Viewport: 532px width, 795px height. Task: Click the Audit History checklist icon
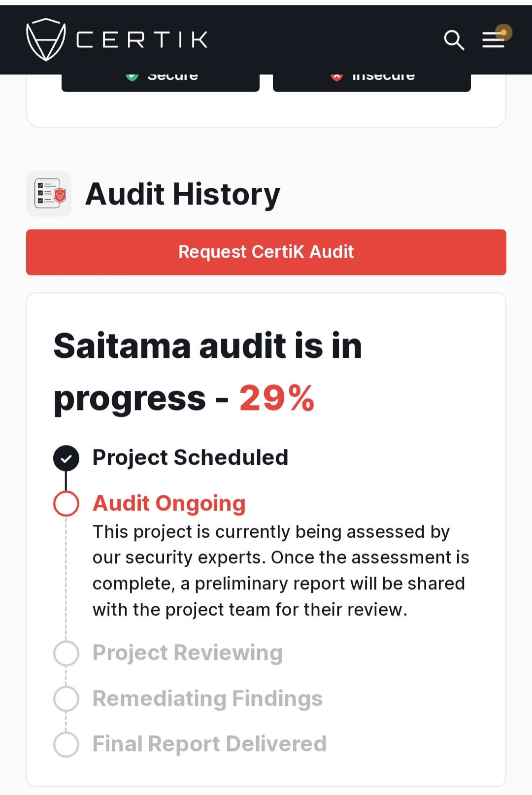pos(49,194)
